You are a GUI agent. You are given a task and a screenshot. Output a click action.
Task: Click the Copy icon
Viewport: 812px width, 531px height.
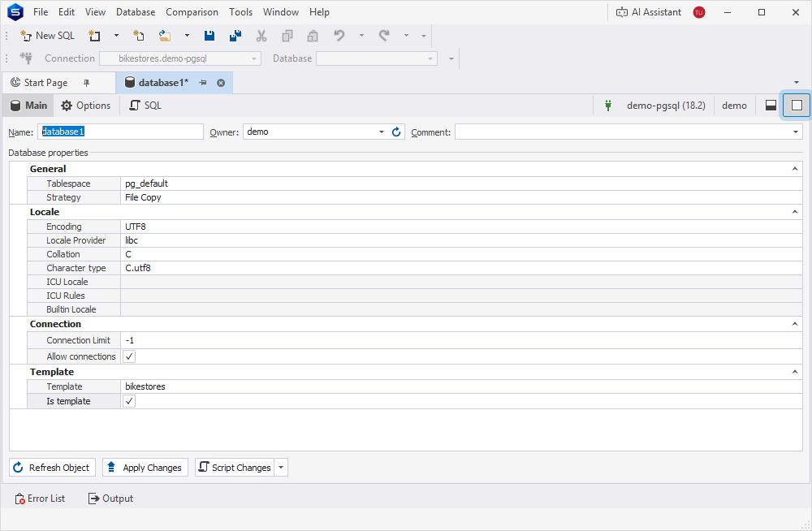pos(287,36)
